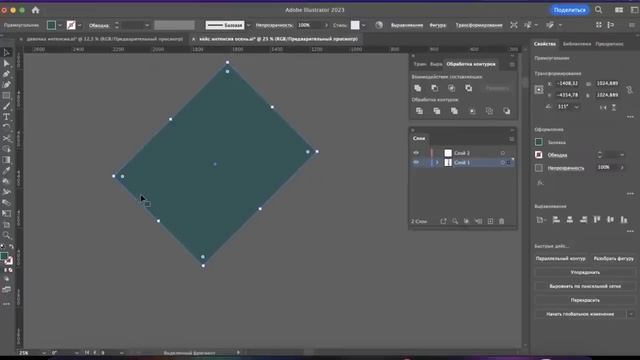Toggle visibility eye for Слой 1

(416, 162)
